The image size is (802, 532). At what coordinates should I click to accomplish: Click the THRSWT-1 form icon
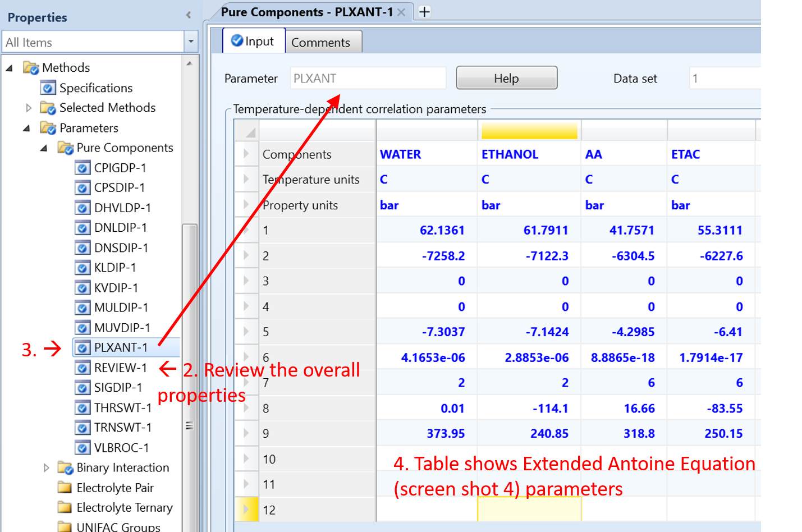[x=83, y=407]
